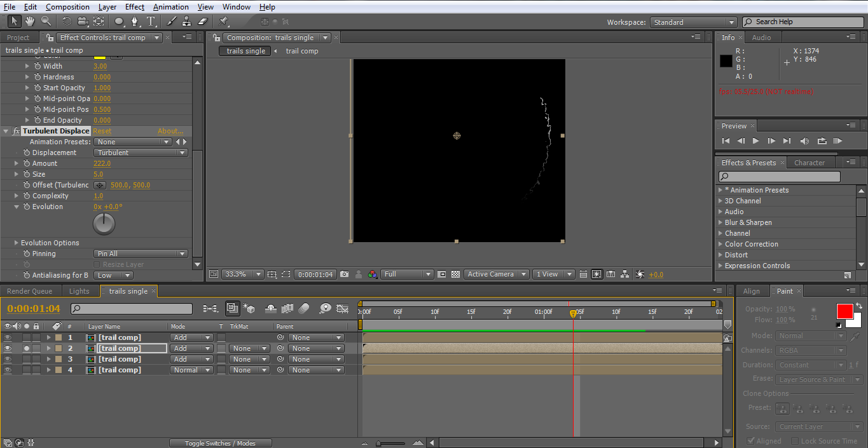Click the Play button in Preview panel
The width and height of the screenshot is (868, 448).
pos(756,141)
